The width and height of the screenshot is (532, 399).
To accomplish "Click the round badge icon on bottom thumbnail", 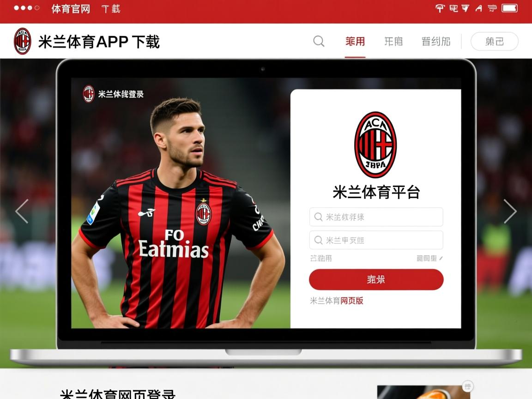I will [x=468, y=387].
